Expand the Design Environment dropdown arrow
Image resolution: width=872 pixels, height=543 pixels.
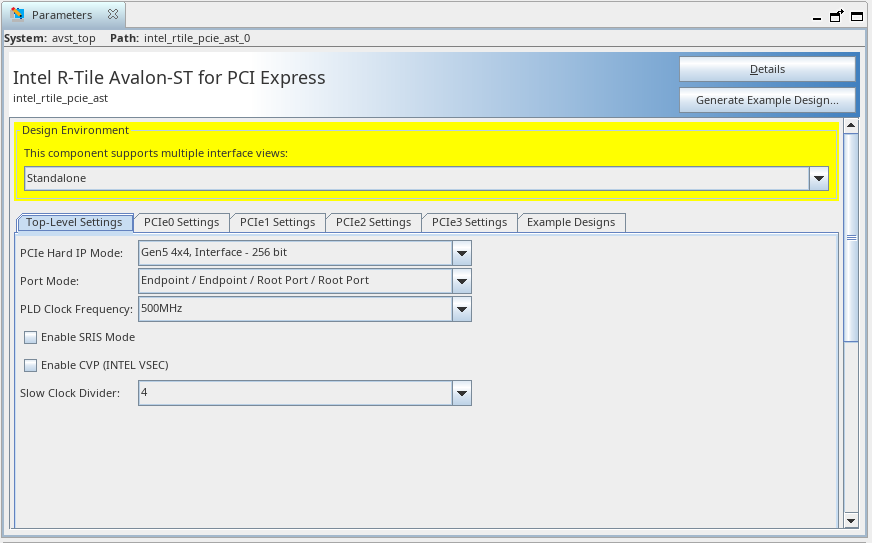coord(819,179)
